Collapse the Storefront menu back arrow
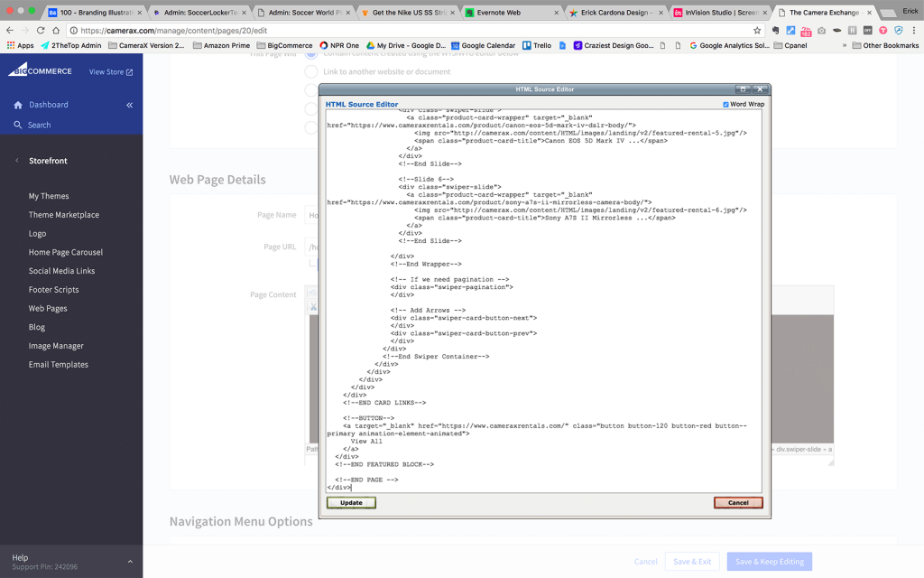The image size is (924, 578). pos(16,161)
